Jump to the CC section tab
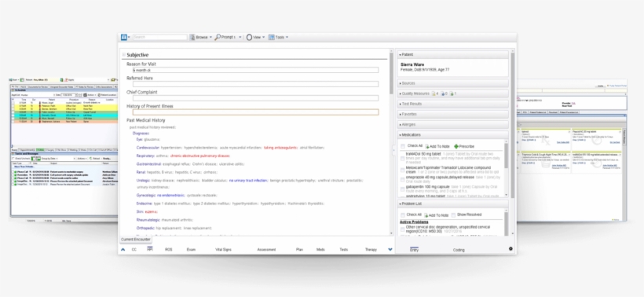Image resolution: width=644 pixels, height=297 pixels. tap(134, 249)
